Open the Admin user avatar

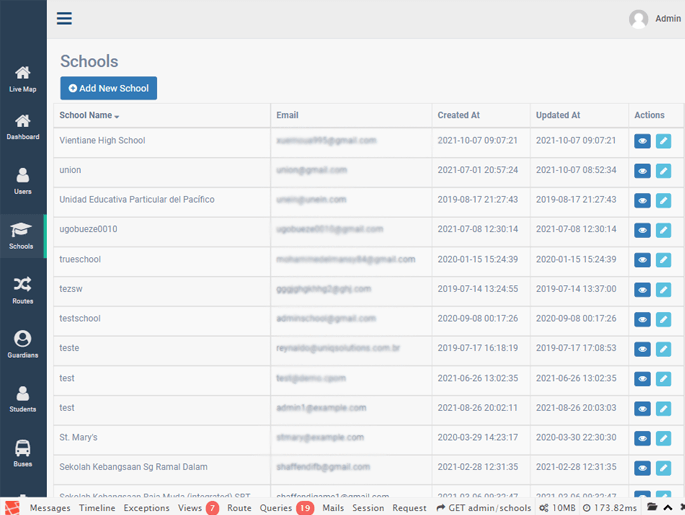pos(638,19)
